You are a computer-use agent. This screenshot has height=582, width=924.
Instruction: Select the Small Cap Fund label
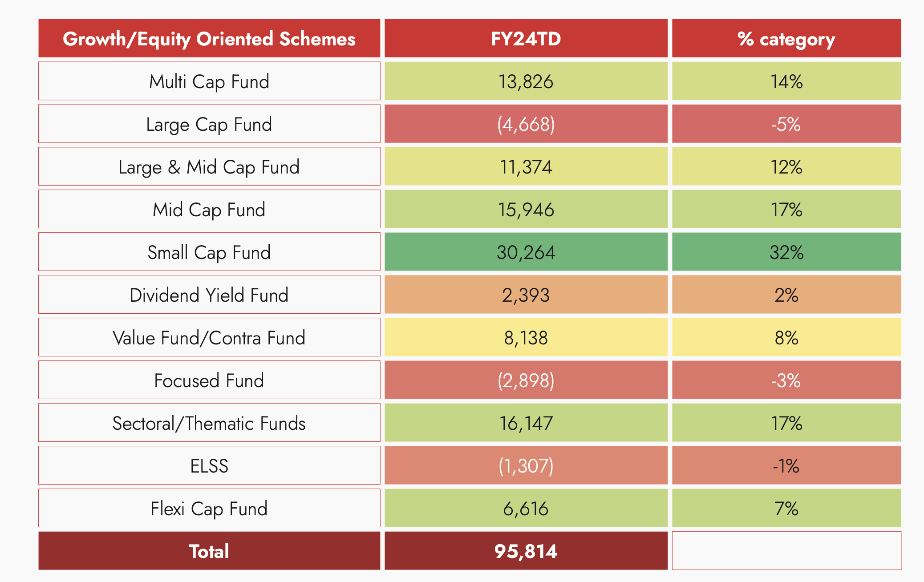[209, 252]
